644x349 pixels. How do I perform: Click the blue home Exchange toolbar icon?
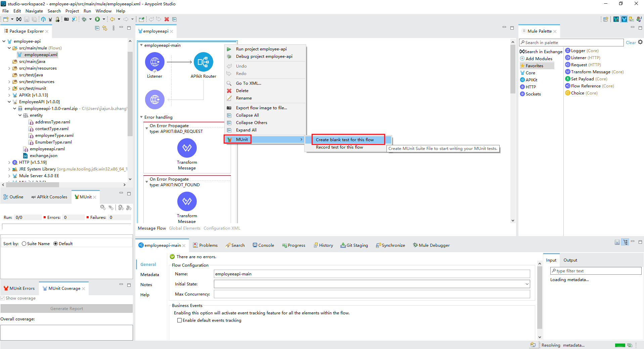coord(43,19)
